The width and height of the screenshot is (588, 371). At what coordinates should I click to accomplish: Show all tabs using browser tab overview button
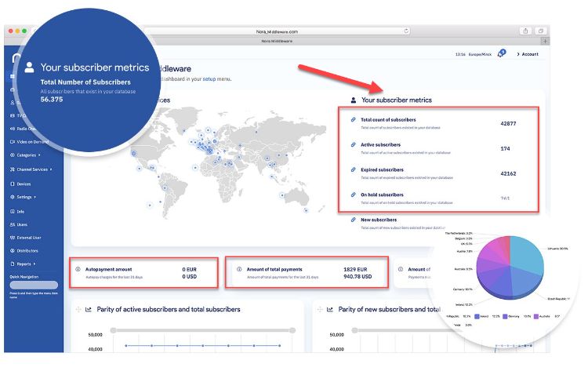click(540, 31)
